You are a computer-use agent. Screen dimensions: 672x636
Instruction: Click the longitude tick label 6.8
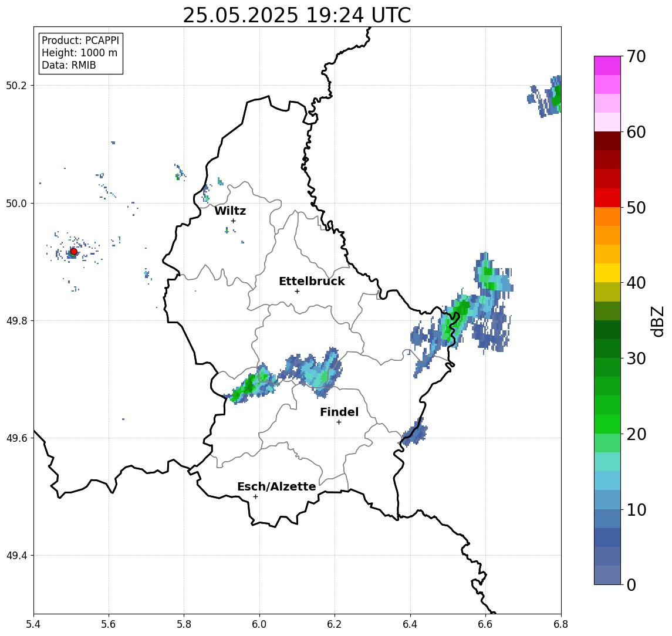[x=560, y=624]
